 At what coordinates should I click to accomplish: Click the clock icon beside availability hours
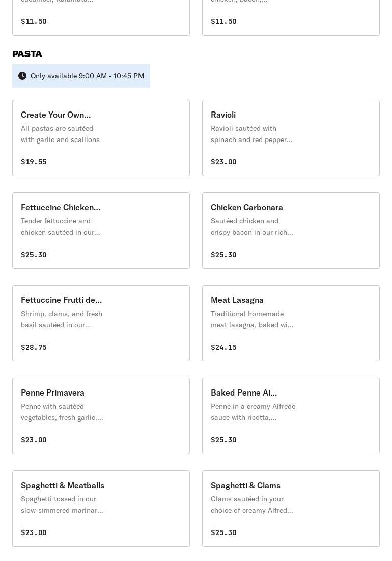click(x=22, y=76)
